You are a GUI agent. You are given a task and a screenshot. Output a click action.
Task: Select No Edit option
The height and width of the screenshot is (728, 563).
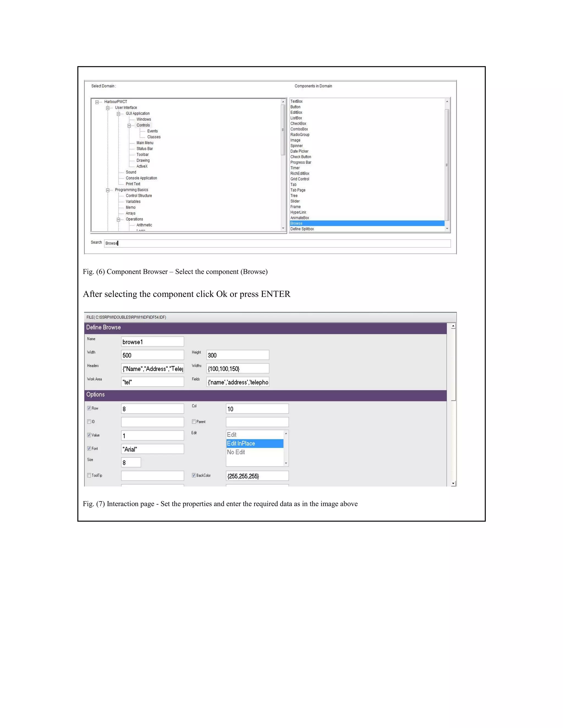coord(255,452)
